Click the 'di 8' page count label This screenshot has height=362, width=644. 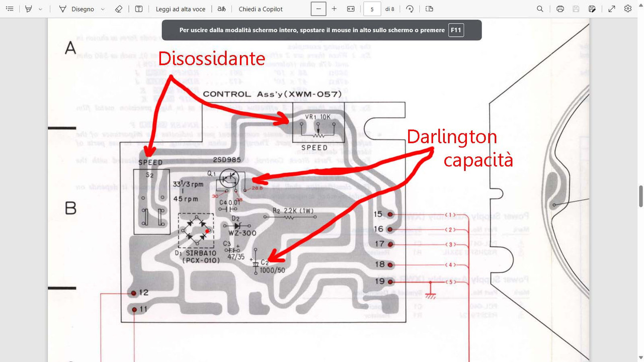(x=389, y=9)
